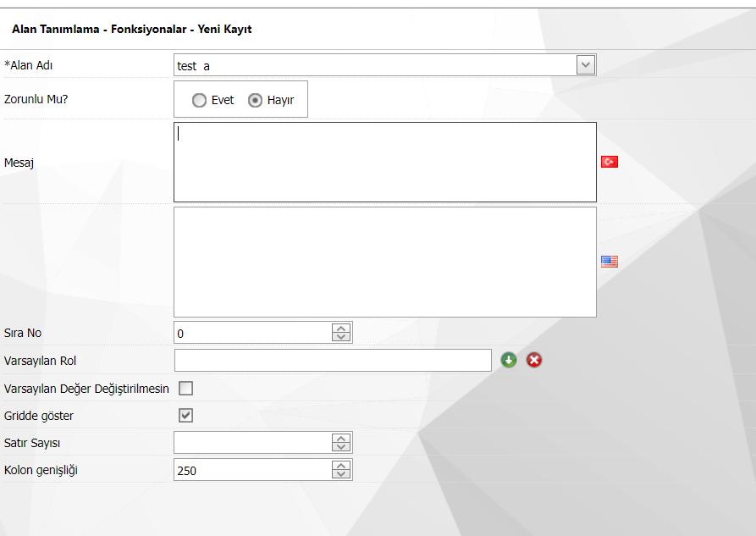Click the Gridde göster label
Viewport: 756px width, 536px height.
[39, 416]
